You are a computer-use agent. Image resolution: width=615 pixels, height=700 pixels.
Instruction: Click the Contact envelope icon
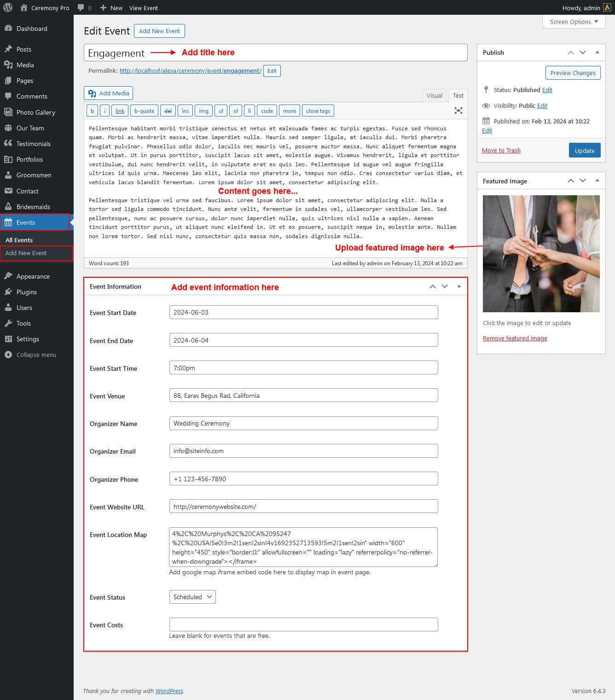coord(8,191)
